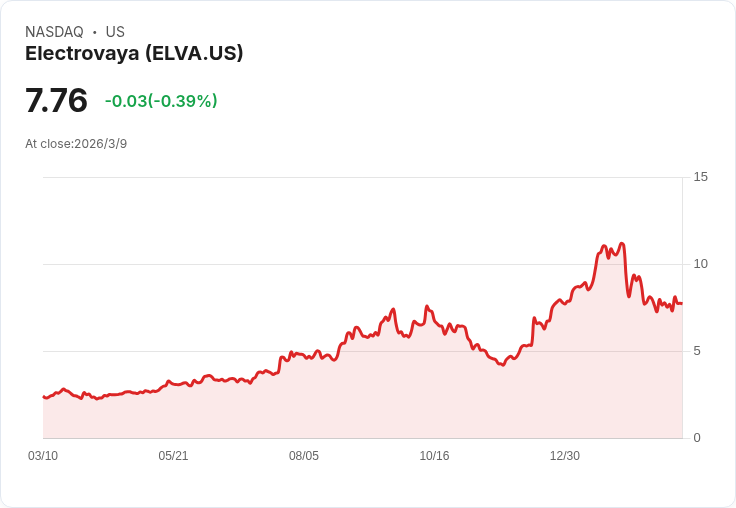736x508 pixels.
Task: Click the dot separator between NASDAQ and US
Action: [95, 32]
